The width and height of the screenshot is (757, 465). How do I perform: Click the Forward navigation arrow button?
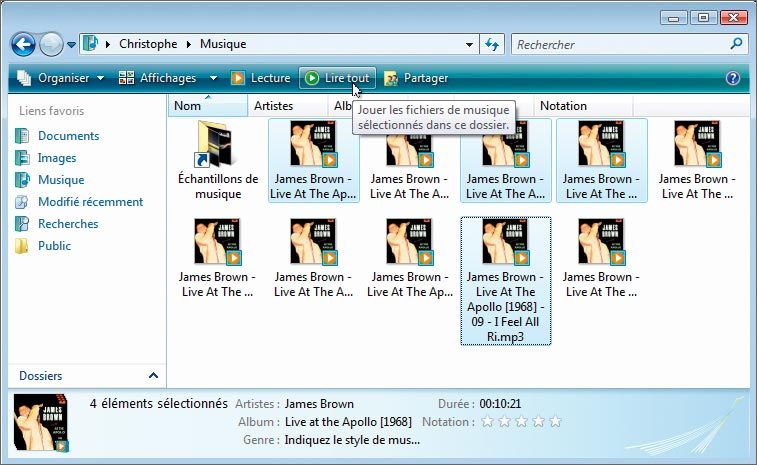coord(51,44)
